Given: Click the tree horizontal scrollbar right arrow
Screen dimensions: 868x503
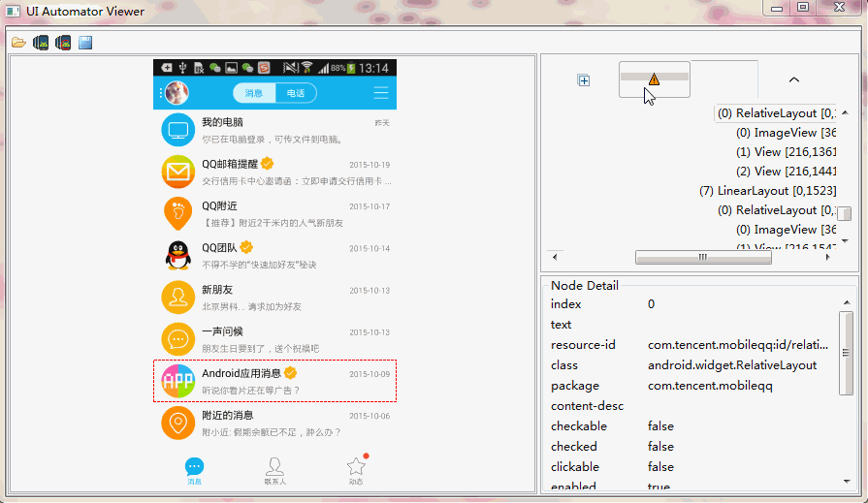Looking at the screenshot, I should (x=828, y=257).
